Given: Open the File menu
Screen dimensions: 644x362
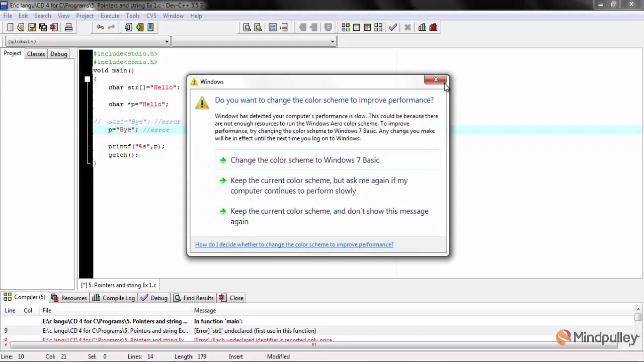Looking at the screenshot, I should [x=8, y=16].
